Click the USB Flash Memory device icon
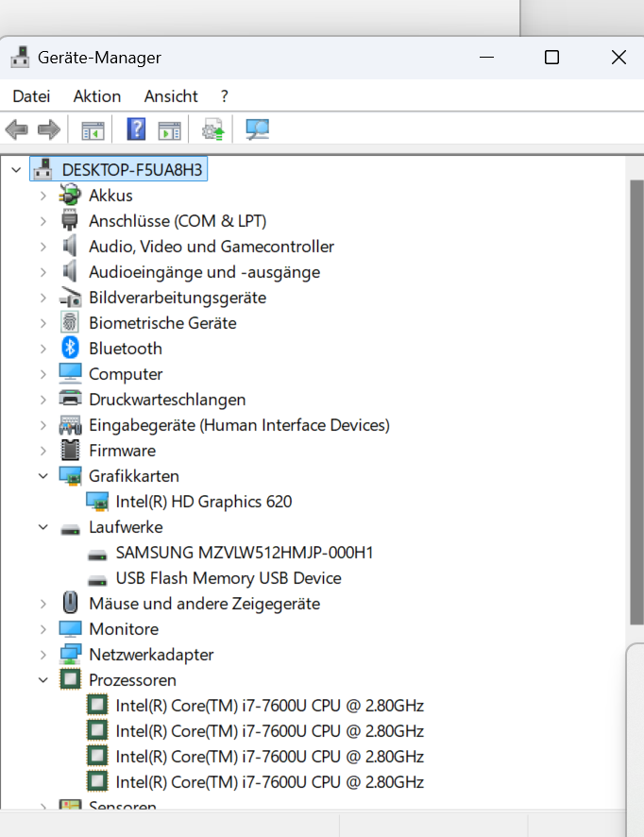This screenshot has height=837, width=644. click(x=97, y=580)
